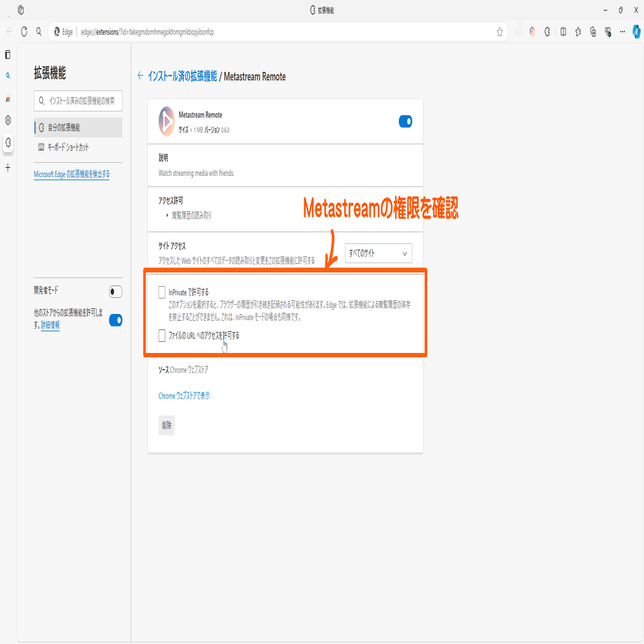The image size is (644, 644).
Task: Toggle allow extensions from other stores
Action: 116,320
